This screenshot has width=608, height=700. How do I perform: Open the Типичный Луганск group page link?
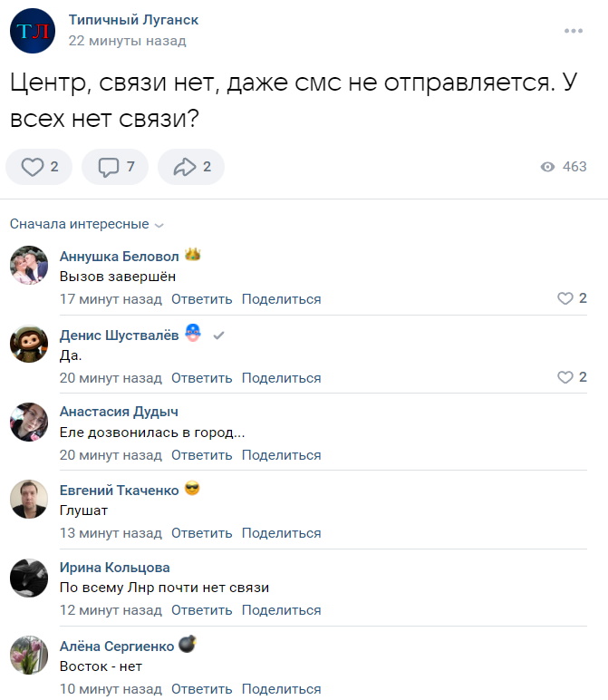pos(133,20)
